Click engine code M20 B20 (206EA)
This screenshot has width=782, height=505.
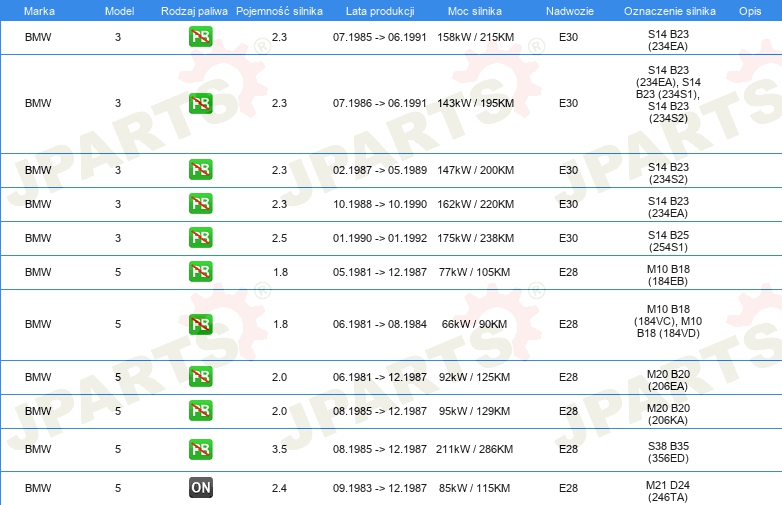pyautogui.click(x=668, y=380)
